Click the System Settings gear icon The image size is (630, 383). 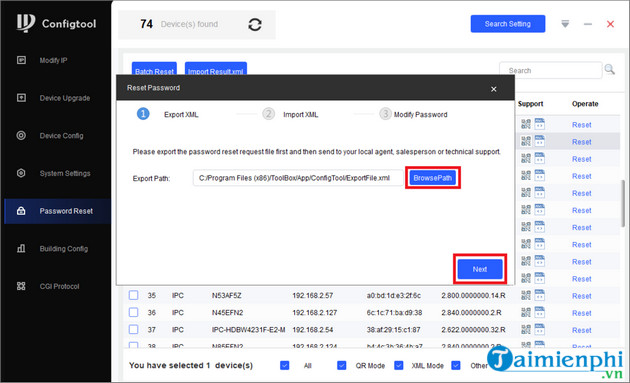pyautogui.click(x=21, y=173)
